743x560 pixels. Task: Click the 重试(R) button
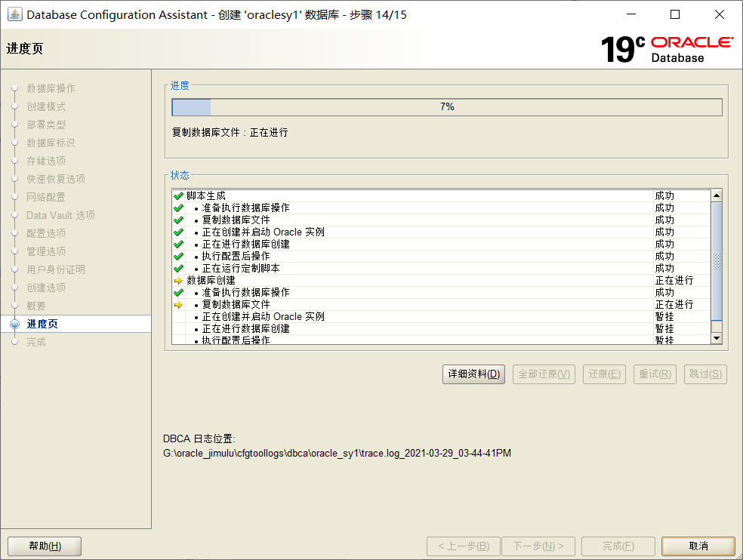coord(655,374)
